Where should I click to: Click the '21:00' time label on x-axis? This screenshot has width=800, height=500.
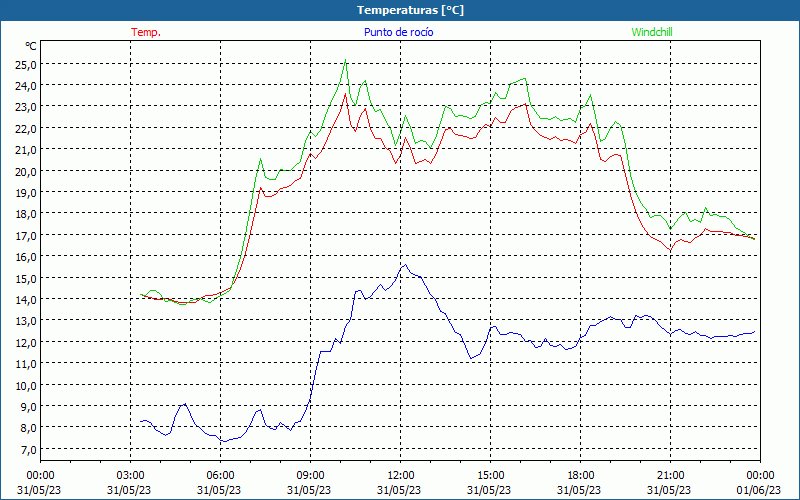pyautogui.click(x=670, y=476)
